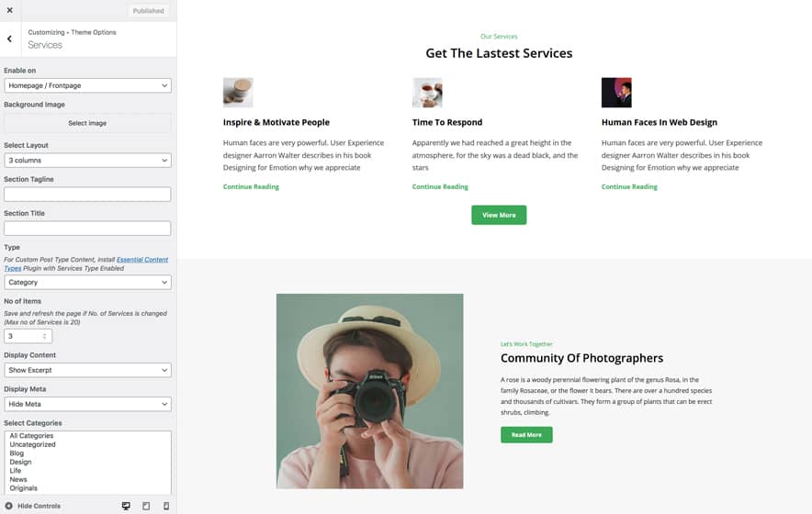Image resolution: width=812 pixels, height=514 pixels.
Task: Open the Enable on Homepage / Frontpage dropdown
Action: tap(87, 85)
